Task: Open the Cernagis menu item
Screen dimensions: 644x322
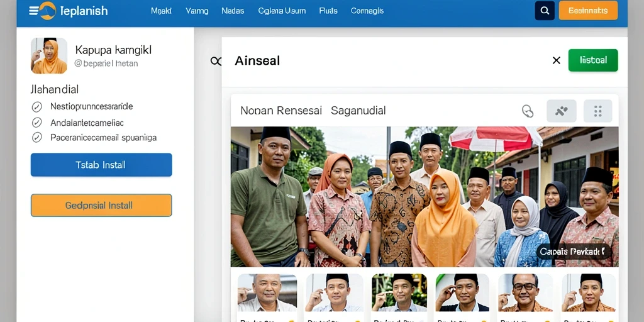Action: tap(367, 11)
